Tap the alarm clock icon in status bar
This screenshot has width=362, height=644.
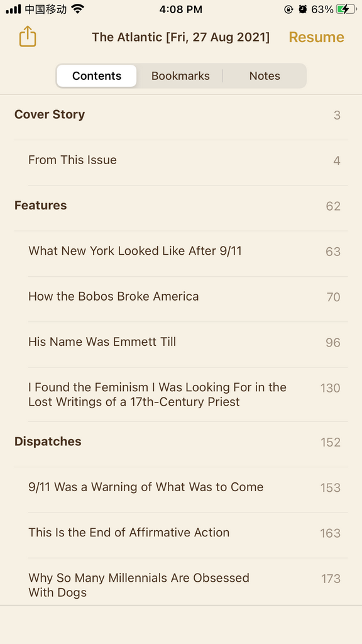point(303,9)
